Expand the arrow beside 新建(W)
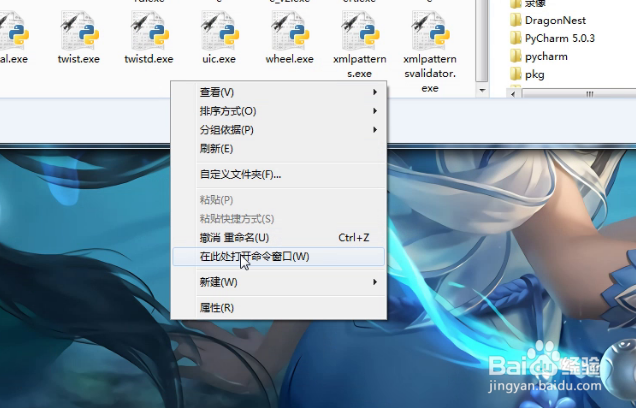 [x=375, y=282]
